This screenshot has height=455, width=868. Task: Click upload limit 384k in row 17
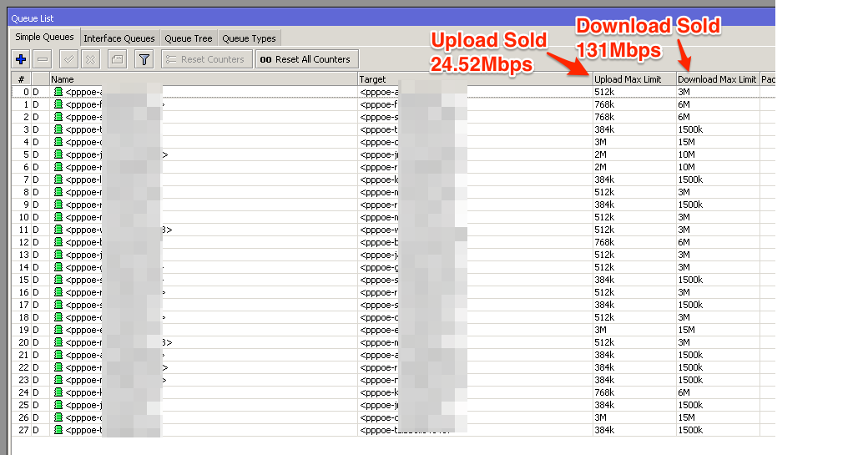coord(604,305)
